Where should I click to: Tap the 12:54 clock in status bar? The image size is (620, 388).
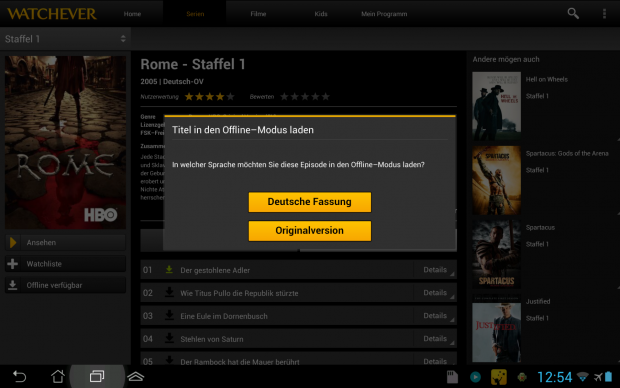tap(554, 377)
